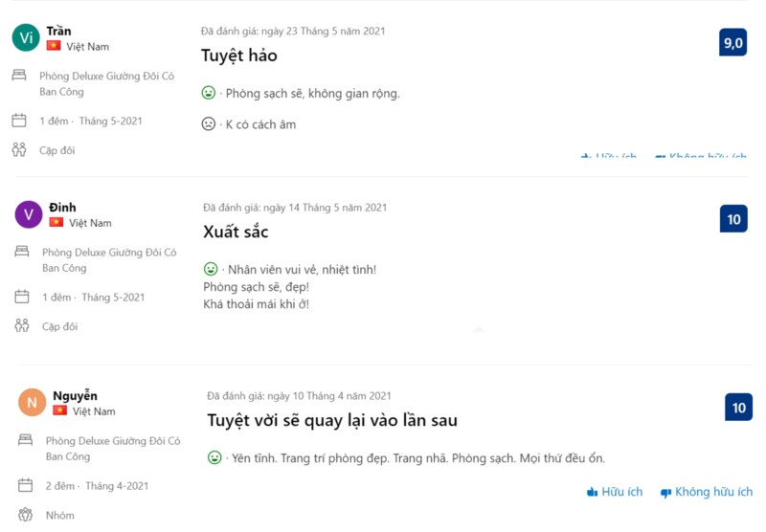
Task: Click the score badge on Nguyễn's review
Action: (738, 408)
